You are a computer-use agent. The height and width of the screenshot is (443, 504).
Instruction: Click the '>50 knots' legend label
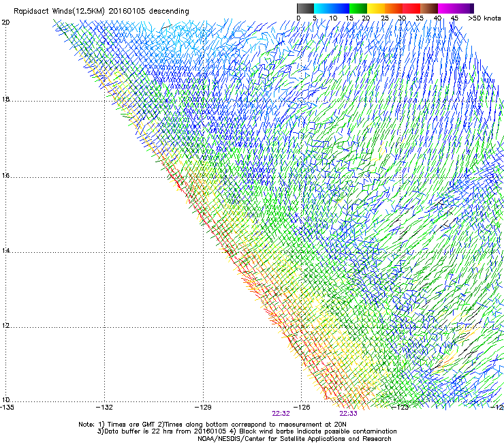(x=484, y=18)
